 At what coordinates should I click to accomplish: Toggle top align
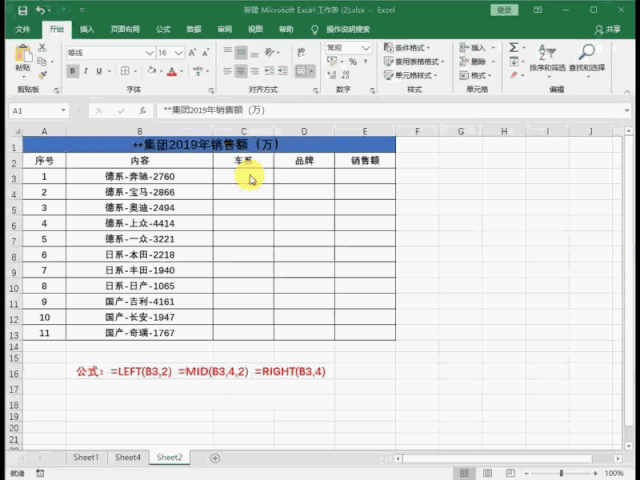point(228,52)
